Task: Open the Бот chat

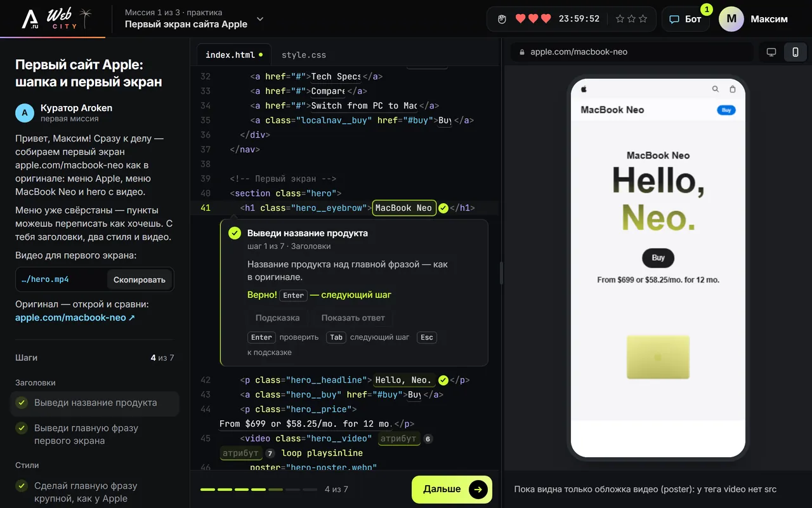Action: (685, 19)
